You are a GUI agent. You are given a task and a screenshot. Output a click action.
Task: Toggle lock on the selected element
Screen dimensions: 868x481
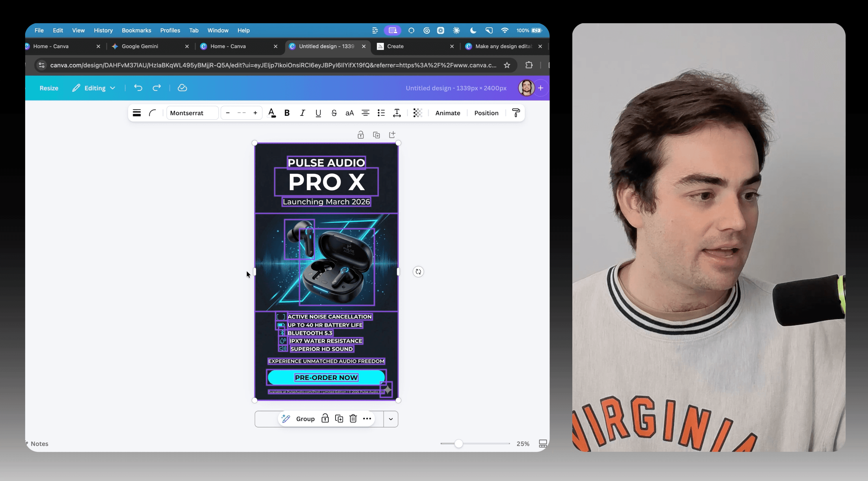(x=325, y=419)
